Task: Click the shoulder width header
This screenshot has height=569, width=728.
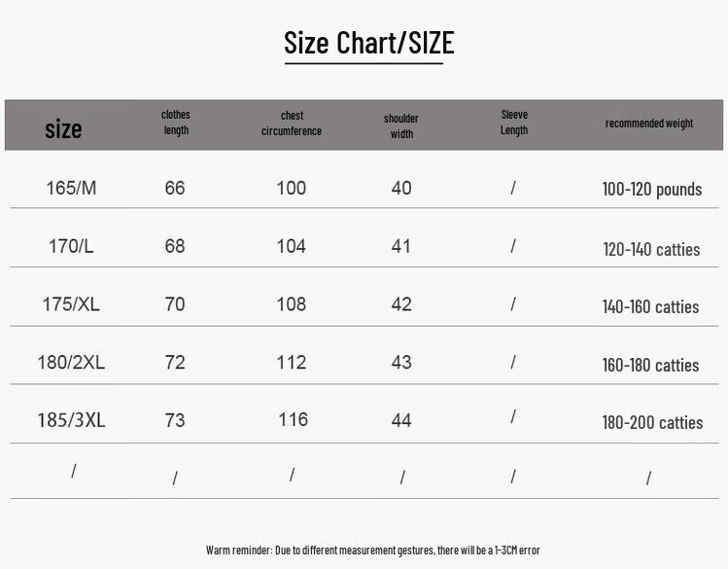Action: tap(401, 125)
